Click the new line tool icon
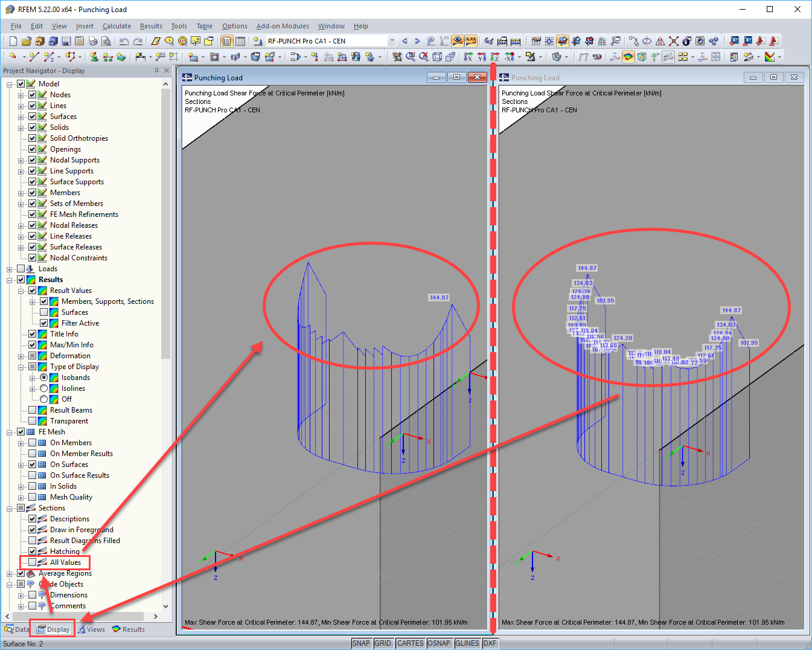 34,57
